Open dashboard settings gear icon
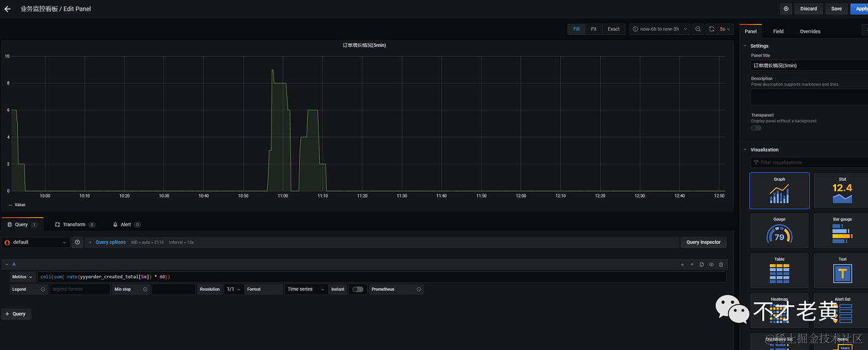The height and width of the screenshot is (350, 868). coord(786,9)
